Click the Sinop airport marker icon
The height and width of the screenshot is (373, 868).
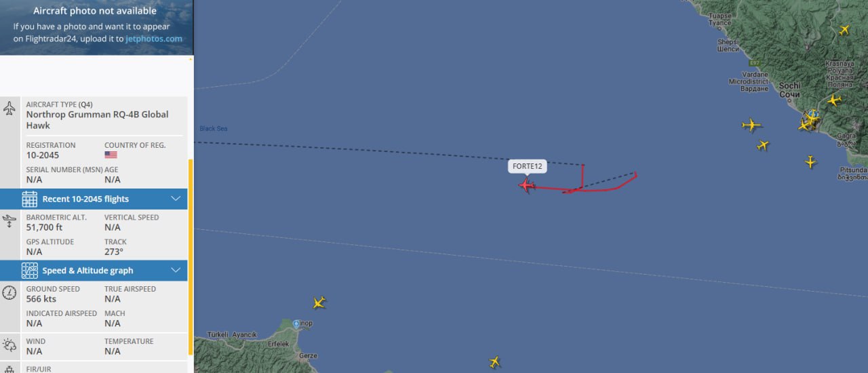pos(296,324)
